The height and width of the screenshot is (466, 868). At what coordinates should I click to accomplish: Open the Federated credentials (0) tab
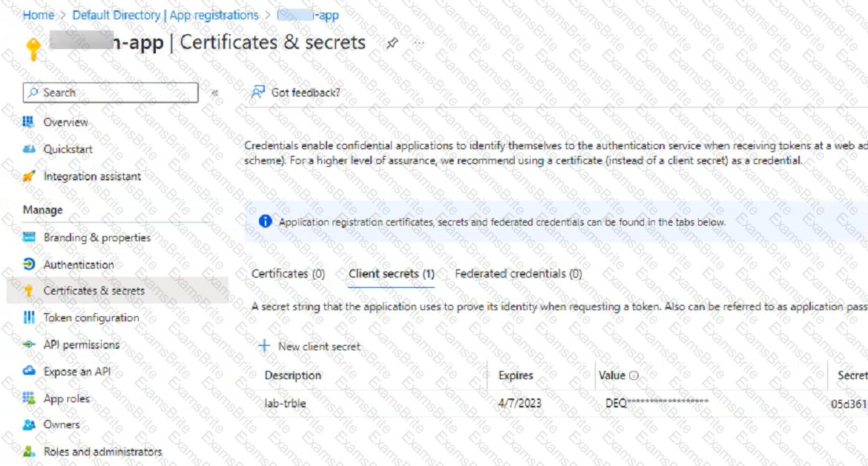coord(518,274)
